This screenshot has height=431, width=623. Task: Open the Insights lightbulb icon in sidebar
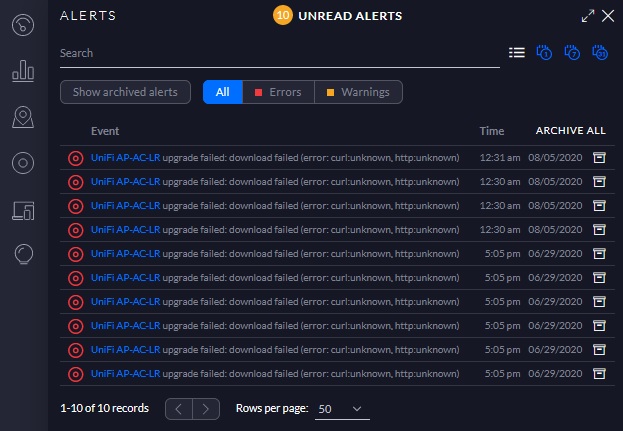click(24, 256)
